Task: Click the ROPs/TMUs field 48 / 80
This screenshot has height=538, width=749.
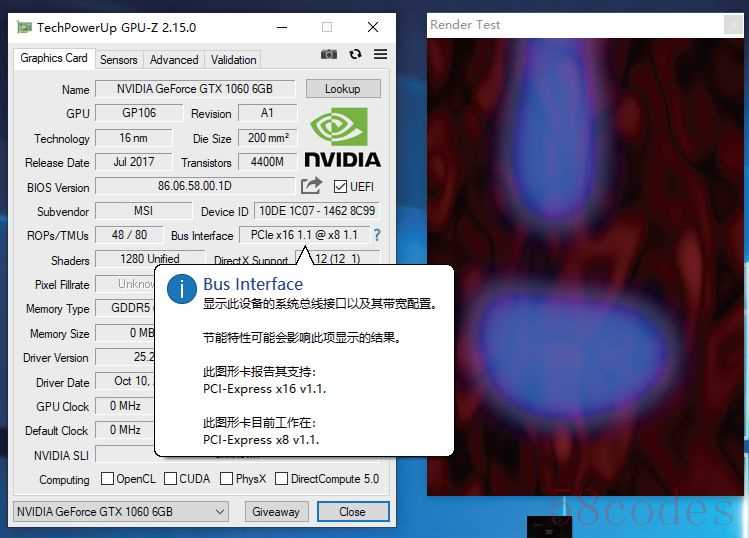Action: pos(129,235)
